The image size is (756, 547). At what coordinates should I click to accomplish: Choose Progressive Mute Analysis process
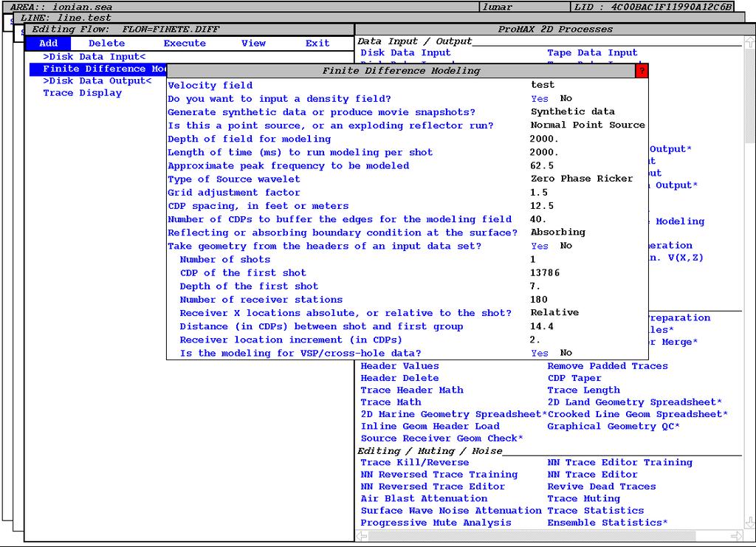click(436, 523)
